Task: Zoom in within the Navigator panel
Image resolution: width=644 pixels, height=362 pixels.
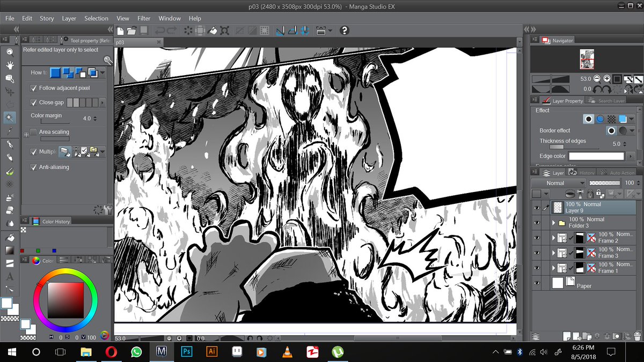Action: pyautogui.click(x=606, y=78)
